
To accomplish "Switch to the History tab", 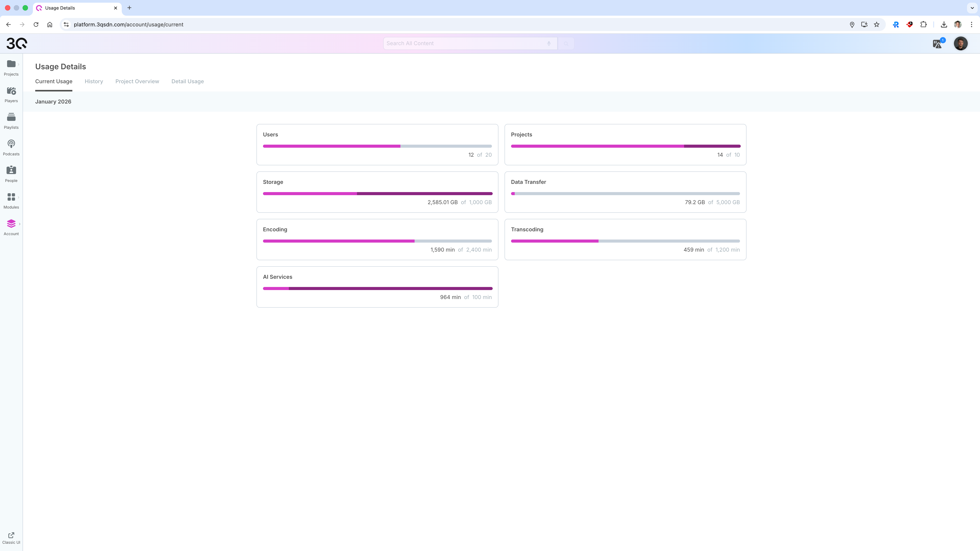I will [x=94, y=81].
